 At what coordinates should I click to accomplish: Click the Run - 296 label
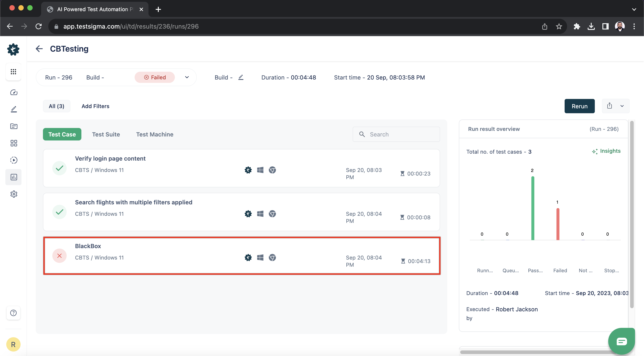59,77
